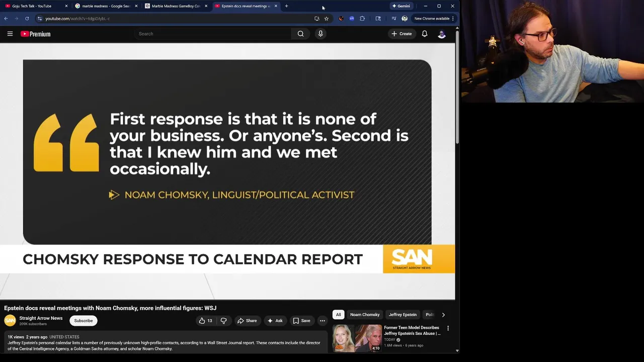Open Gemini from the title bar
The width and height of the screenshot is (644, 362).
tap(401, 6)
